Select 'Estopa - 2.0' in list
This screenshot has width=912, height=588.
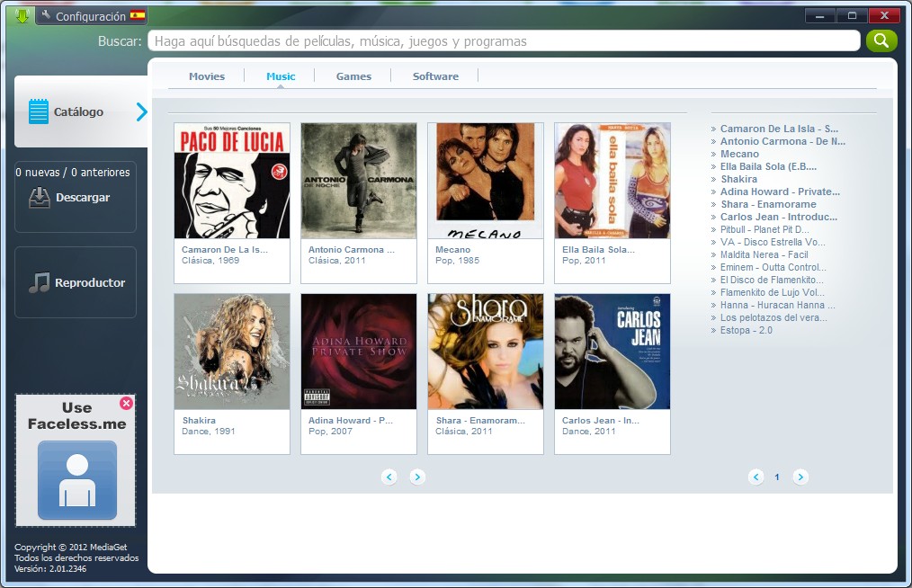point(747,330)
